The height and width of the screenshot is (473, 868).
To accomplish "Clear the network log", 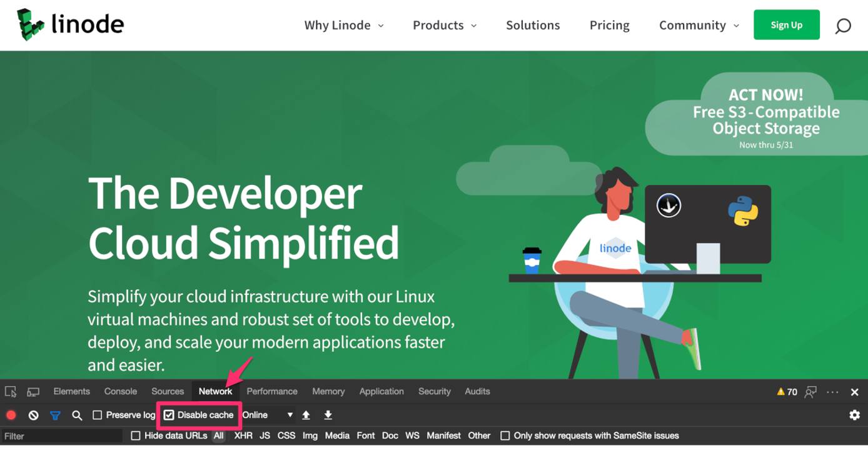I will pos(33,414).
